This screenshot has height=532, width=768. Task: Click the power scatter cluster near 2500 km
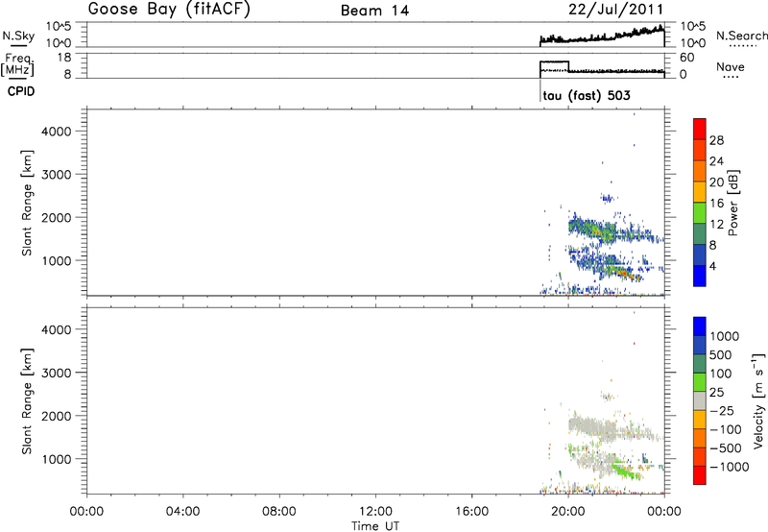(608, 198)
